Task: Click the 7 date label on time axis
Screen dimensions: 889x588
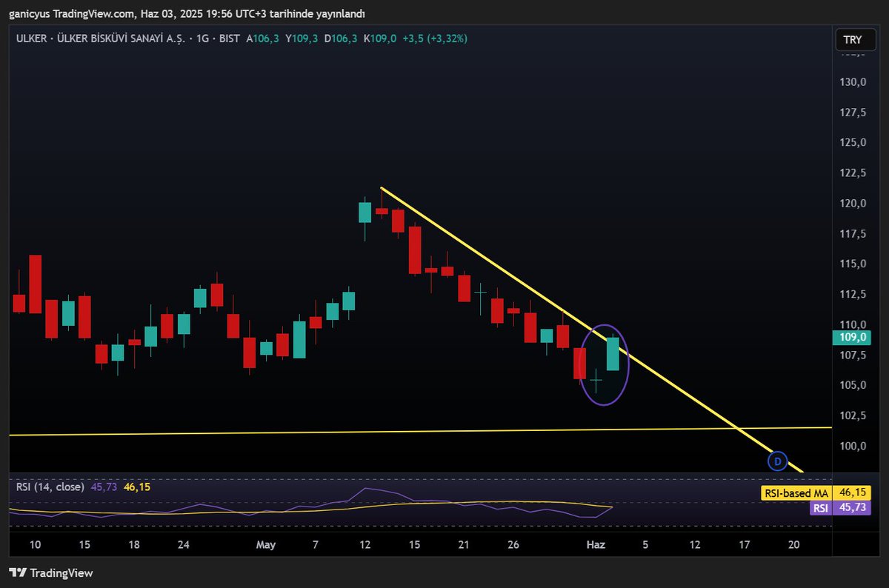Action: (316, 545)
